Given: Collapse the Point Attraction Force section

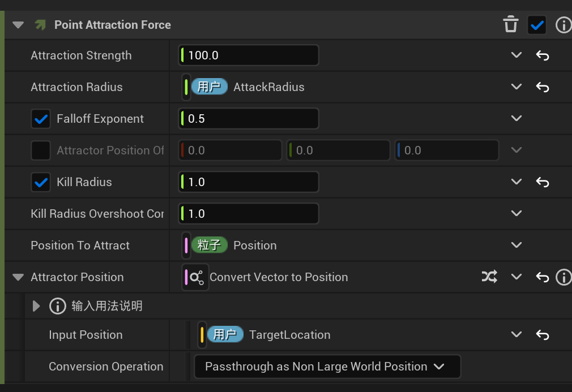Looking at the screenshot, I should [18, 25].
